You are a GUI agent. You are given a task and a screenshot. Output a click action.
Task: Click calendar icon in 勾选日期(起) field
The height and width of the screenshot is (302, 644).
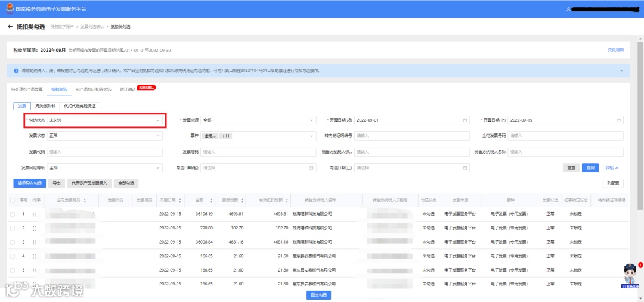pyautogui.click(x=311, y=168)
